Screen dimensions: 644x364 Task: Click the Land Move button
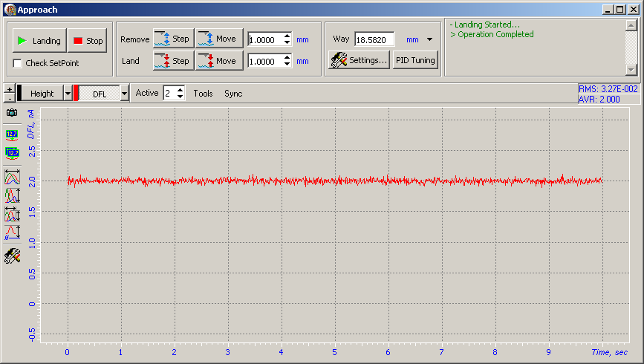(x=219, y=61)
